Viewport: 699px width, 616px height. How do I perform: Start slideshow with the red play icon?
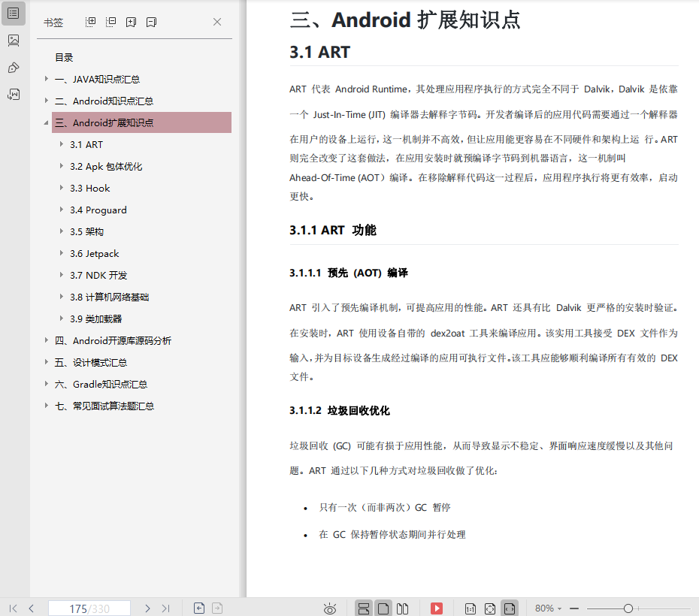[437, 608]
